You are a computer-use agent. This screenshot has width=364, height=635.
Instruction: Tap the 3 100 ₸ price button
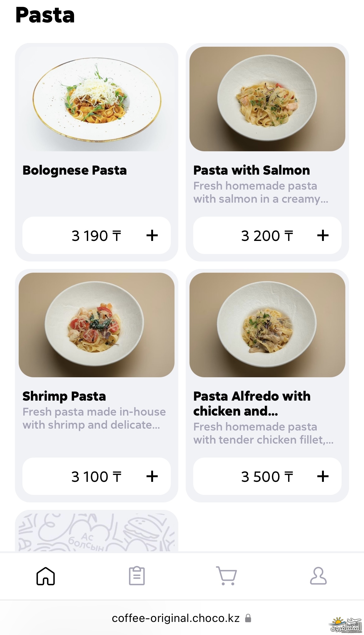pos(96,477)
